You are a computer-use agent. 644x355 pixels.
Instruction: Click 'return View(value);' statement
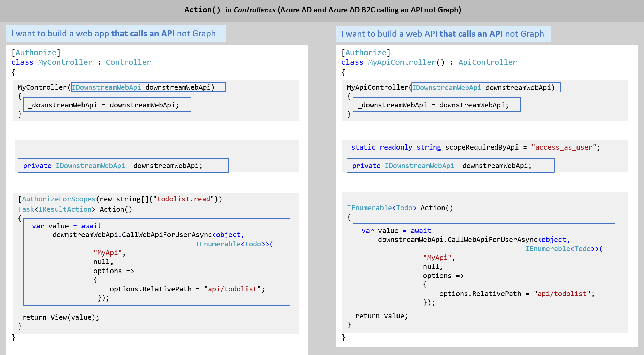[61, 317]
